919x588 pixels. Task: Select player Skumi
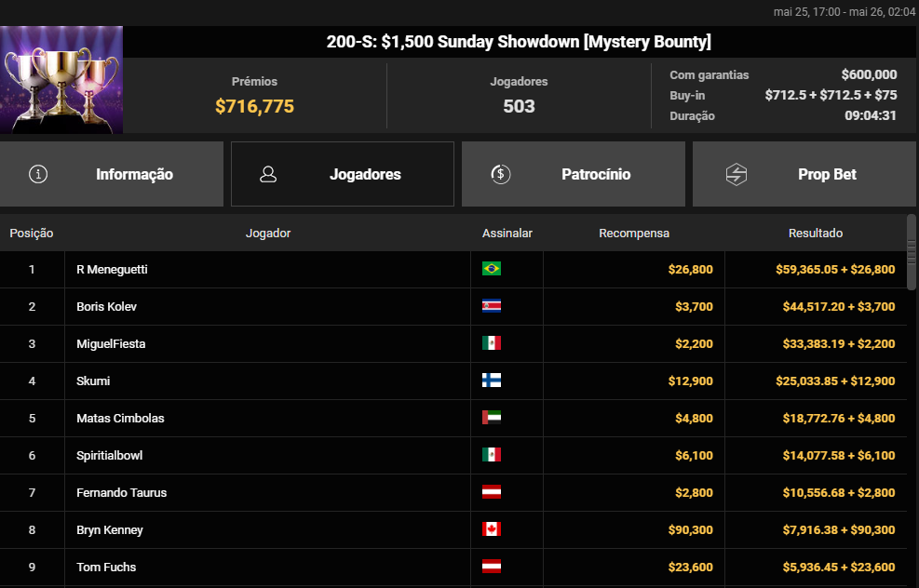[x=93, y=381]
